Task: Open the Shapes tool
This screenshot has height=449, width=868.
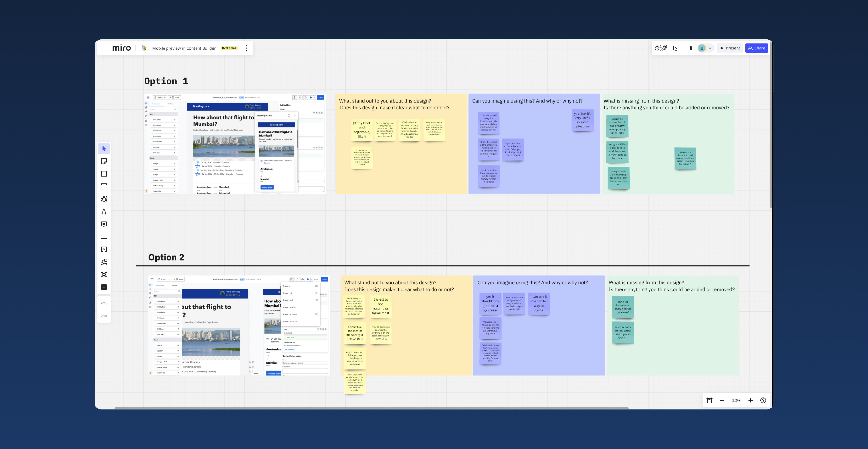Action: [104, 199]
